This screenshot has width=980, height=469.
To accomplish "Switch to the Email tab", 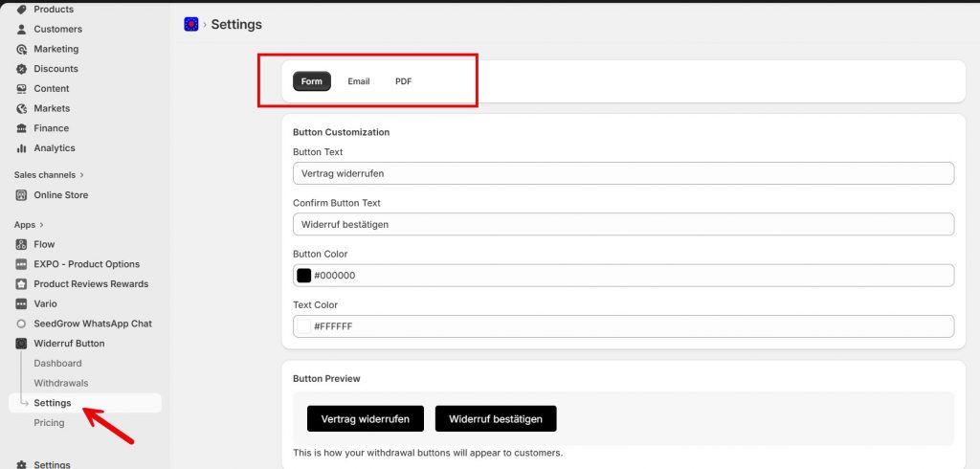I will 359,81.
